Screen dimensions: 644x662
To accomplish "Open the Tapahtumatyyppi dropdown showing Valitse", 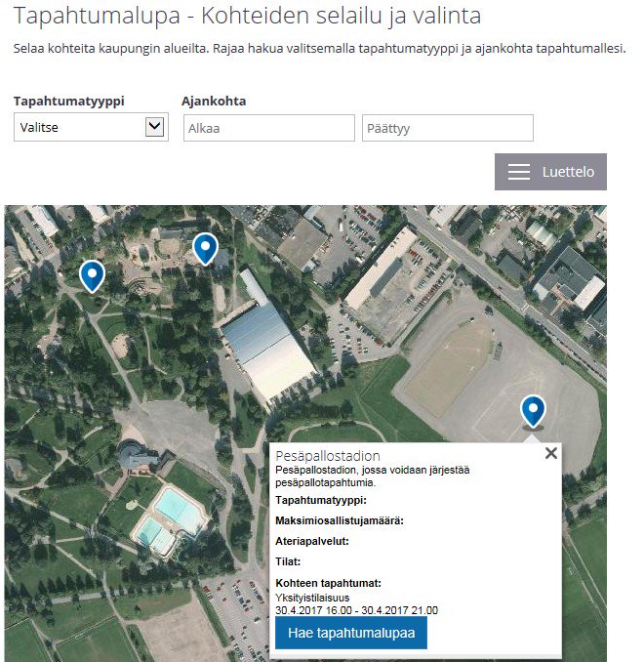I will pyautogui.click(x=91, y=127).
